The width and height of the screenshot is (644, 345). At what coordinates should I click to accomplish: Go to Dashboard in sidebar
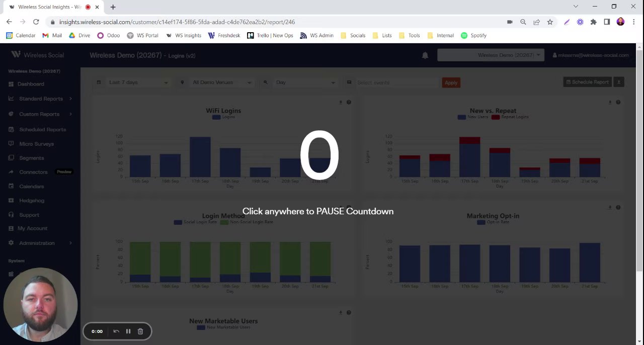pos(31,84)
